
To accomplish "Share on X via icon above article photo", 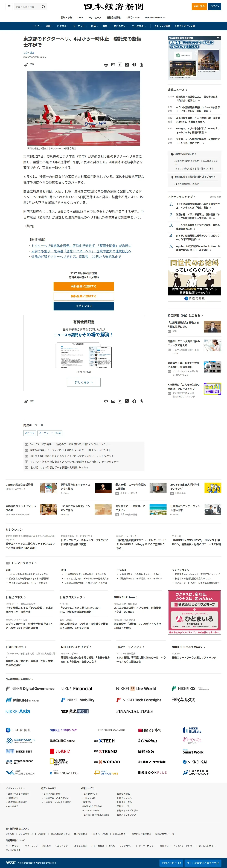I will click(x=127, y=65).
